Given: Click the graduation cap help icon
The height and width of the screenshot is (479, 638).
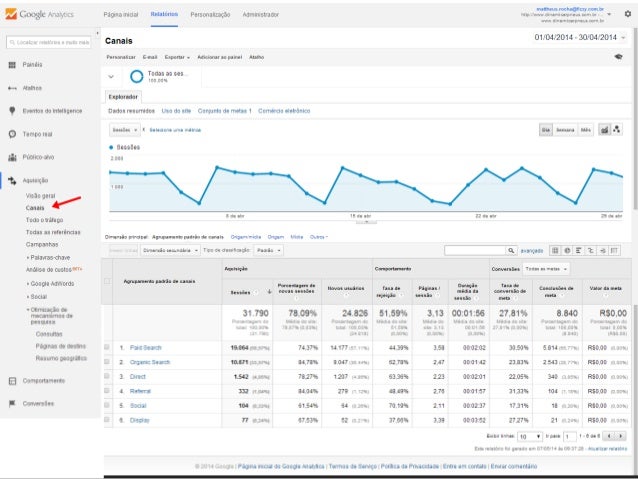Looking at the screenshot, I should pos(619,57).
